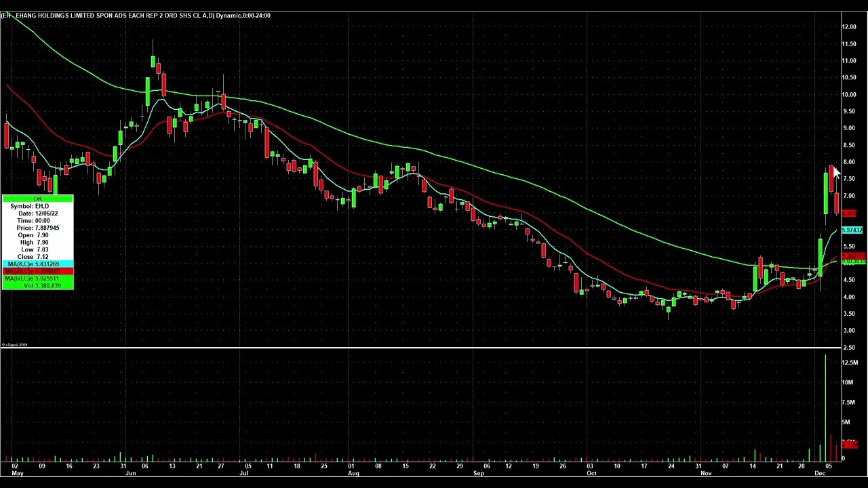Click the 8.00 price axis label
The image size is (868, 488).
pos(848,162)
